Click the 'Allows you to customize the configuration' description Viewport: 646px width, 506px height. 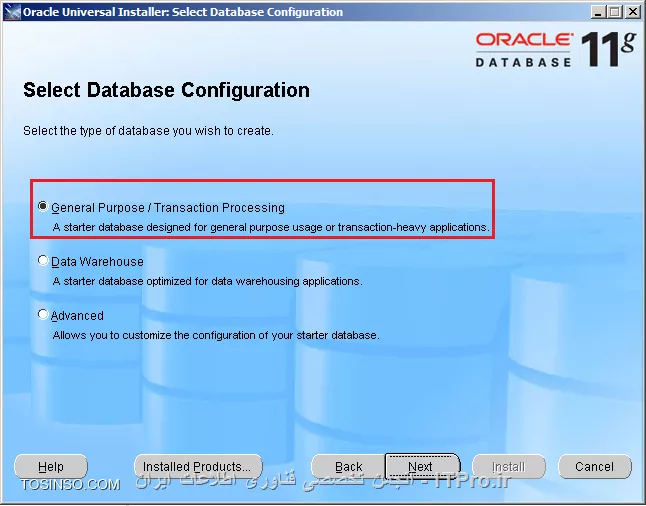point(216,335)
